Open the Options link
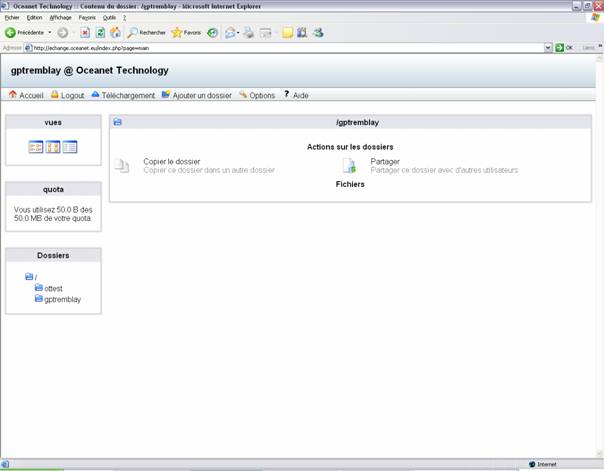 pos(262,96)
